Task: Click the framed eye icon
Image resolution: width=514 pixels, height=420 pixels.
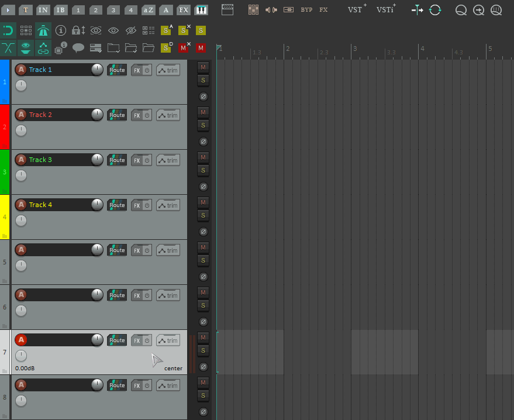Action: 96,31
